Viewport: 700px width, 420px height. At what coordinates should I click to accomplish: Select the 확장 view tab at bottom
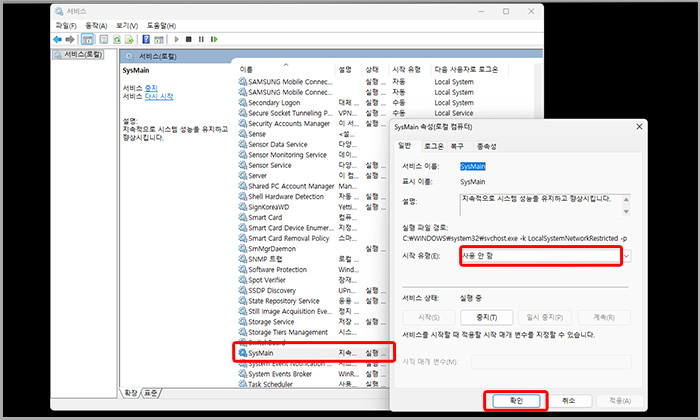(131, 393)
